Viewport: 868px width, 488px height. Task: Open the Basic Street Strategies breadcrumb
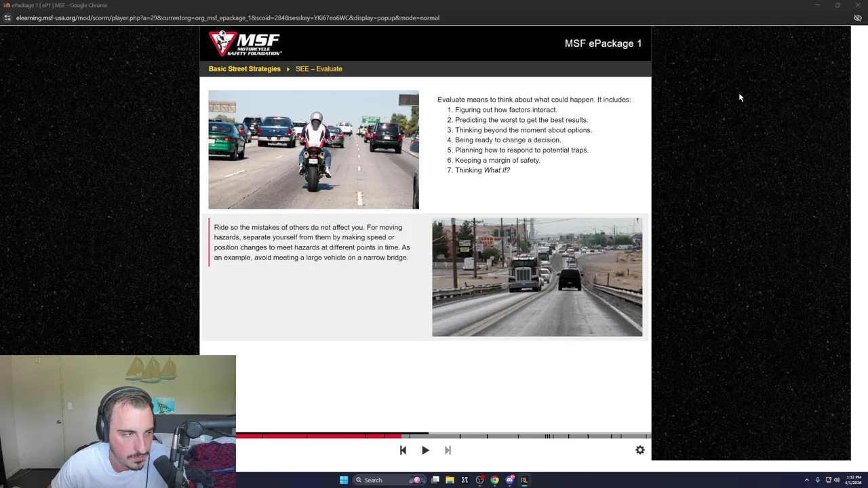[x=244, y=68]
